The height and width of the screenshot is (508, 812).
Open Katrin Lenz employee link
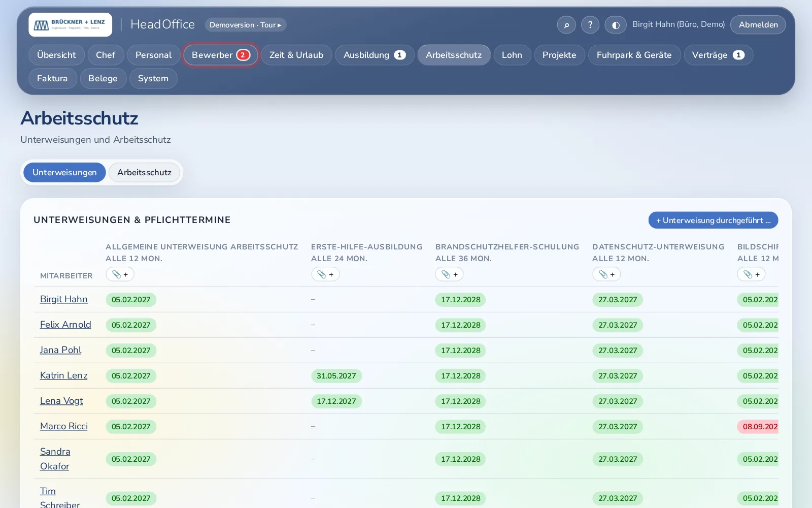point(64,375)
